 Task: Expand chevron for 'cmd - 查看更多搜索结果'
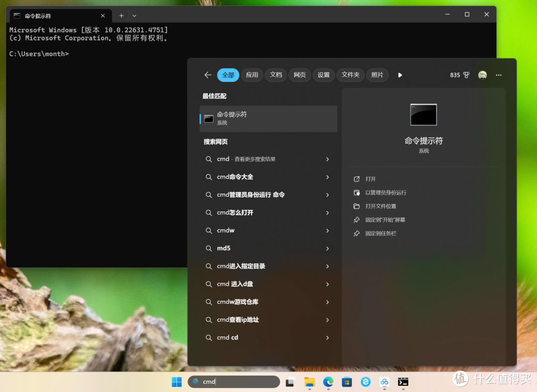point(327,159)
